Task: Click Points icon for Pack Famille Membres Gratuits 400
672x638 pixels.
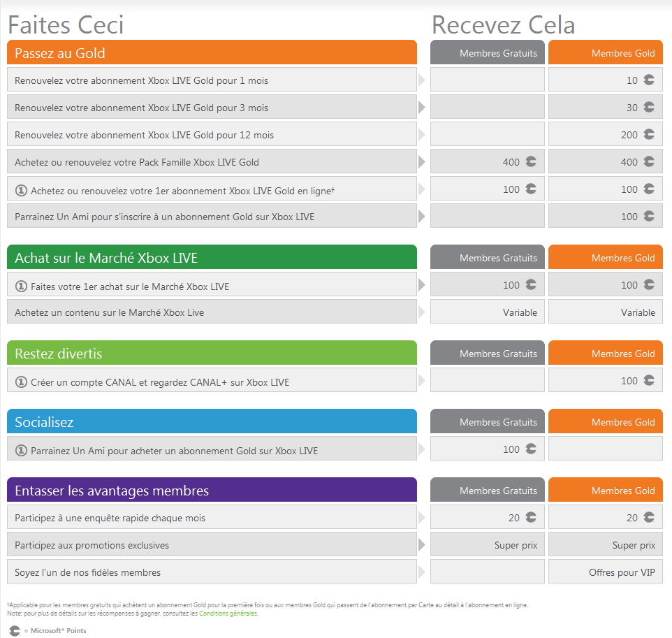Action: pyautogui.click(x=531, y=161)
